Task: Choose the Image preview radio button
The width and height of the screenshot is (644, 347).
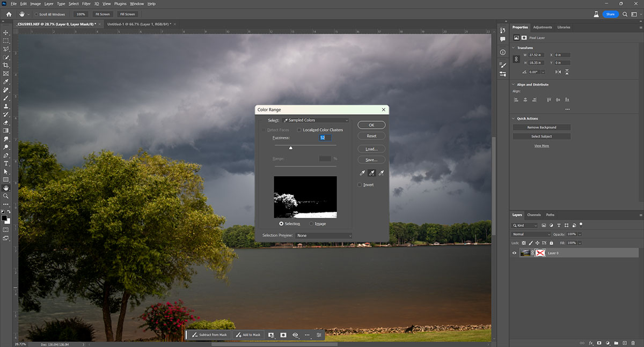Action: click(x=312, y=224)
